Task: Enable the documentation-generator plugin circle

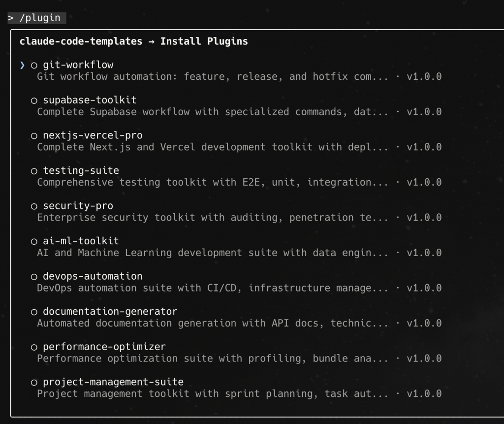Action: point(34,312)
